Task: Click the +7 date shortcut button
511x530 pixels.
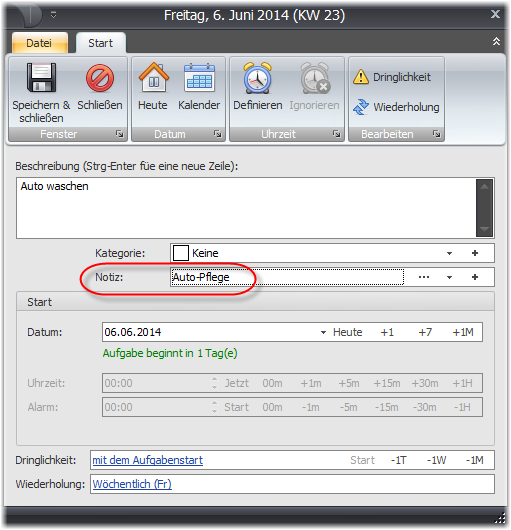Action: (x=425, y=332)
